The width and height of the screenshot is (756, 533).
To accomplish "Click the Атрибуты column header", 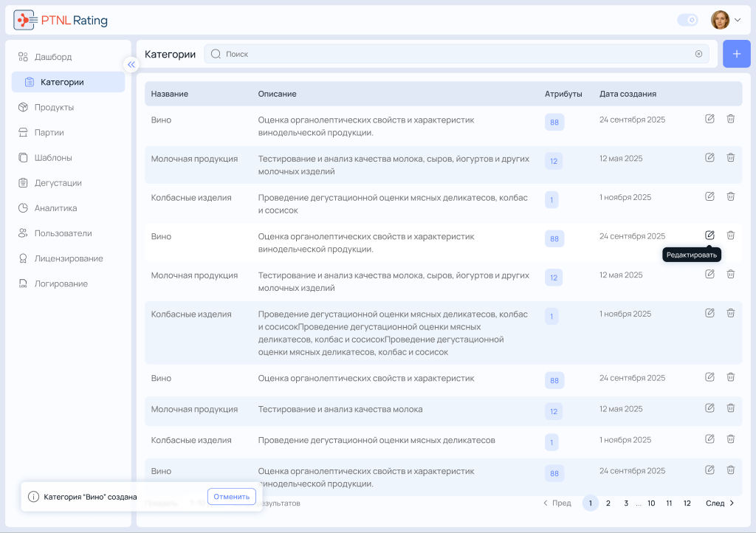I will (563, 94).
